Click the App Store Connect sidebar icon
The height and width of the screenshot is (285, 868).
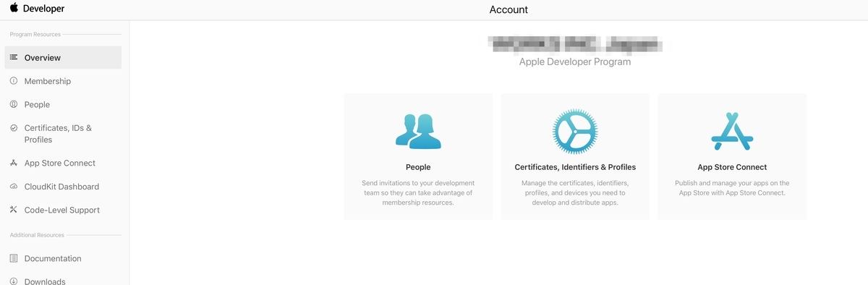pyautogui.click(x=14, y=163)
